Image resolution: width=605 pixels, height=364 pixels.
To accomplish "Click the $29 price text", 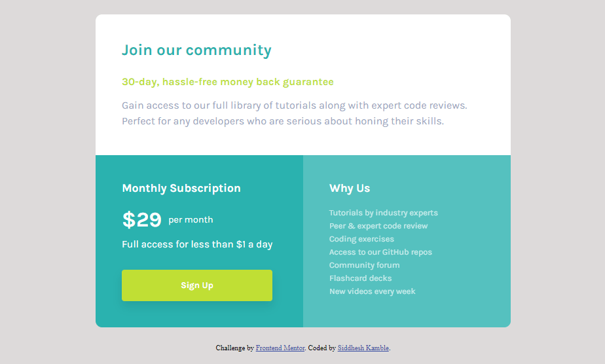I will click(141, 220).
